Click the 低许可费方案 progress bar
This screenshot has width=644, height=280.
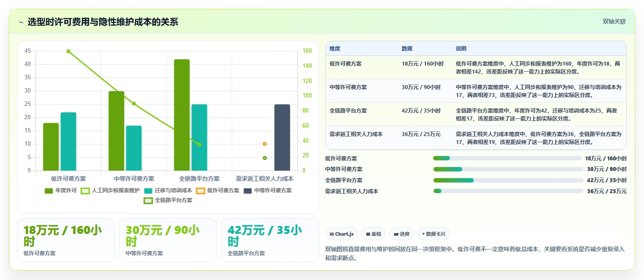pyautogui.click(x=507, y=158)
